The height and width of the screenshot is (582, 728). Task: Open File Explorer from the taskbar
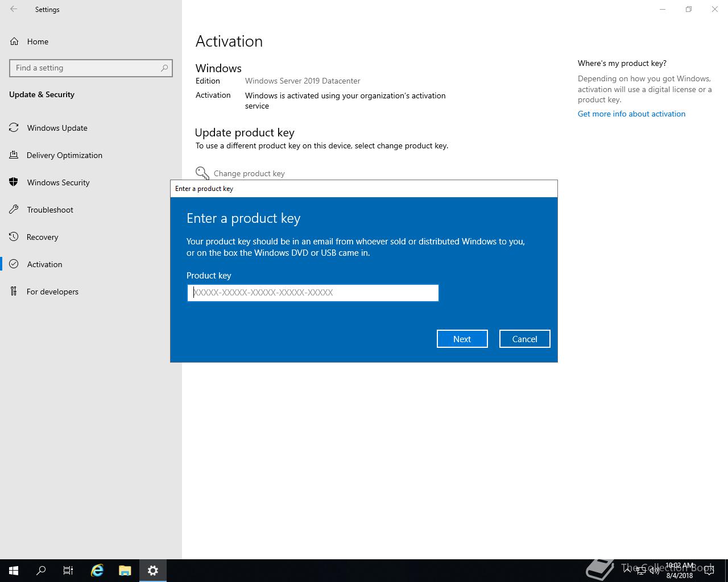125,571
